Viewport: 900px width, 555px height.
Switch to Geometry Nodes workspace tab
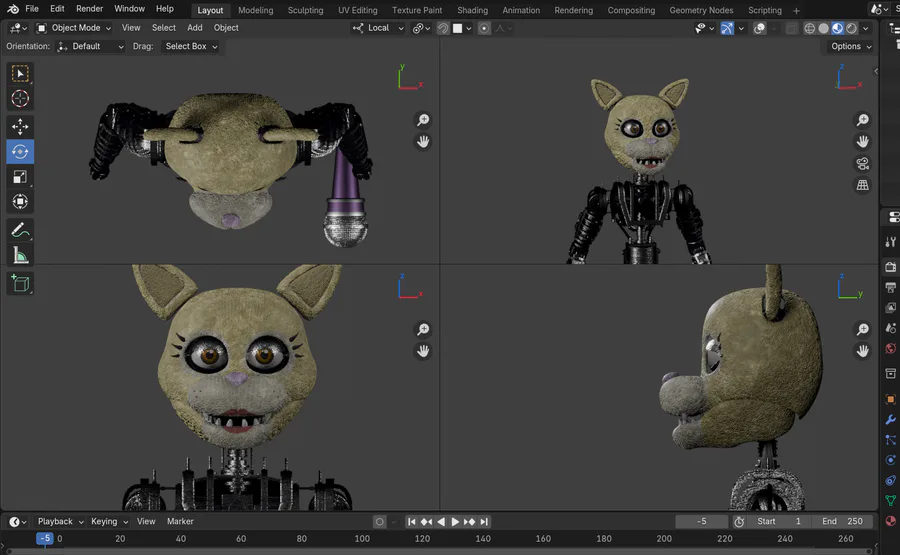(701, 10)
